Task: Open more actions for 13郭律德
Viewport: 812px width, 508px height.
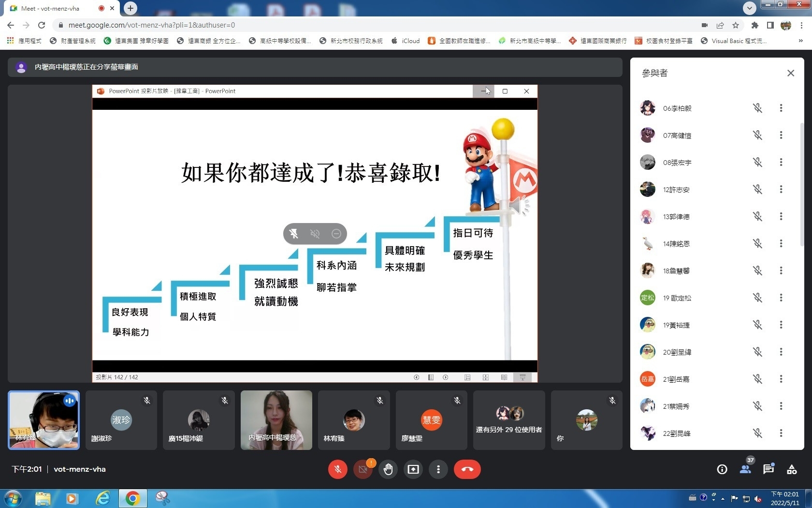Action: (781, 216)
